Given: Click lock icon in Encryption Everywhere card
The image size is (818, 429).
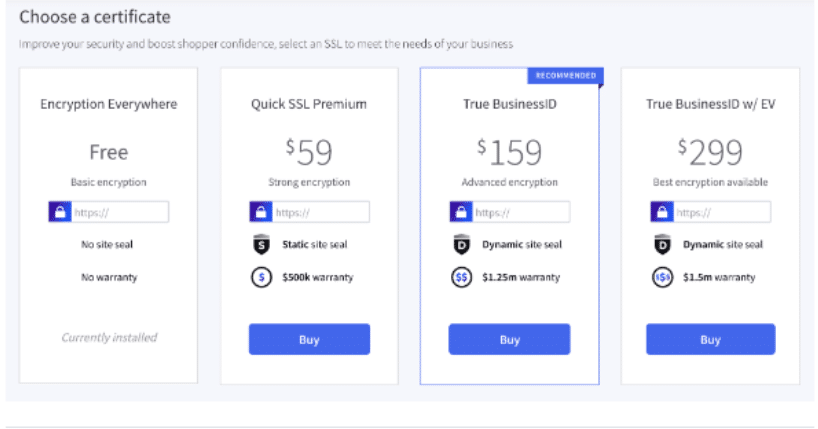Looking at the screenshot, I should (59, 212).
